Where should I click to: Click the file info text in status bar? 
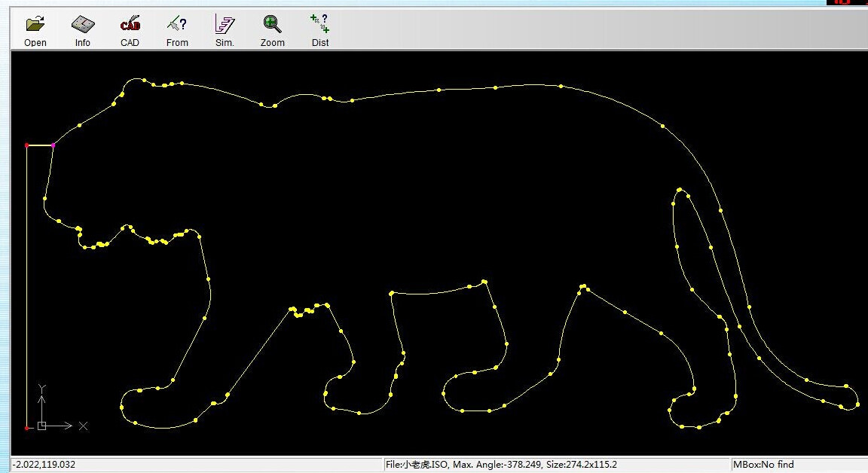[500, 465]
